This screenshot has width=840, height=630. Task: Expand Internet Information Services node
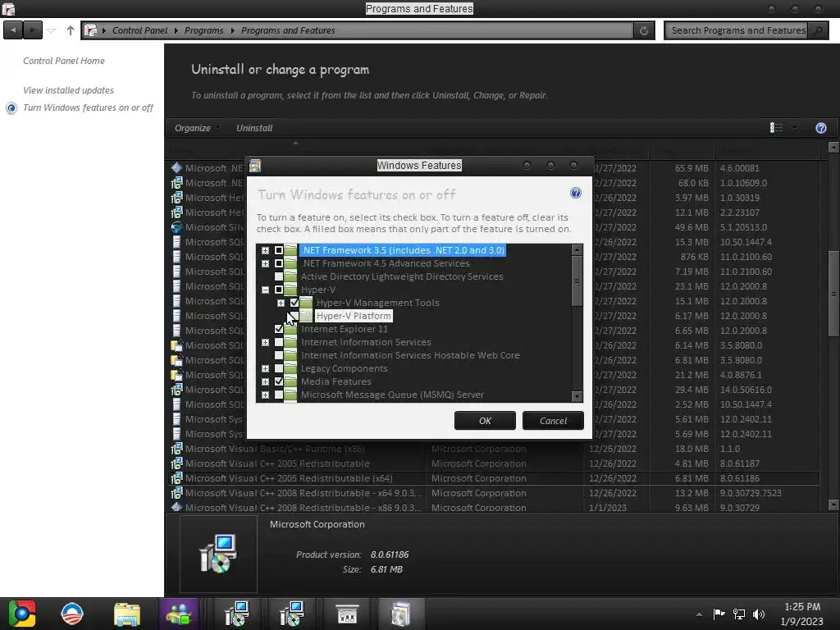pos(265,342)
